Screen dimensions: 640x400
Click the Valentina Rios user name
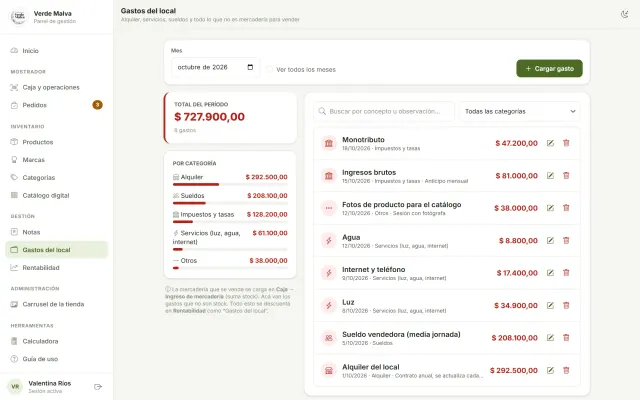50,383
